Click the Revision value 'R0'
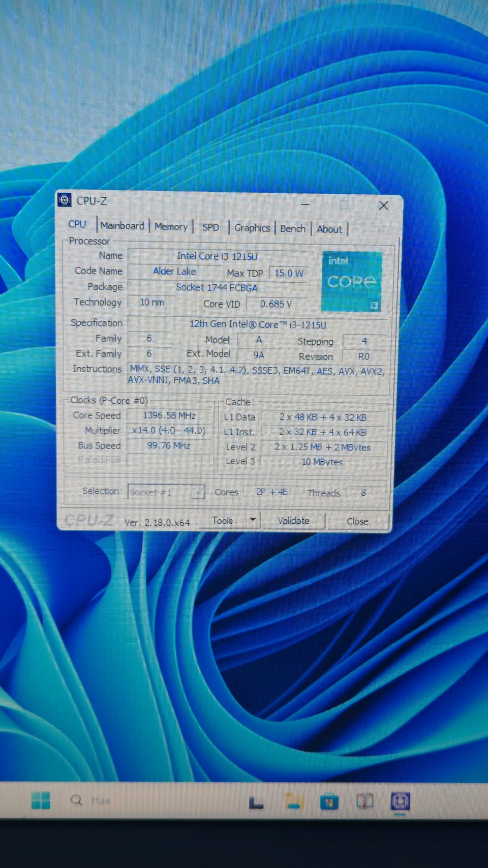The image size is (488, 868). tap(364, 356)
